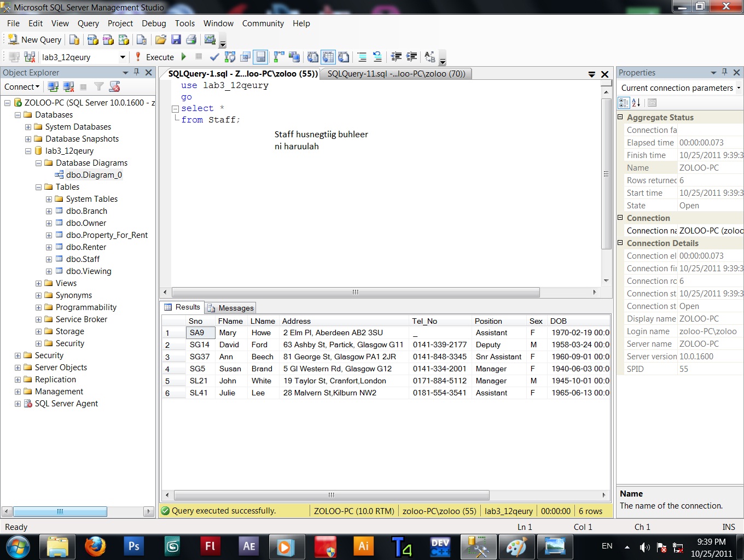Toggle Object Explorer auto-hide pin
The height and width of the screenshot is (560, 744).
click(x=137, y=72)
